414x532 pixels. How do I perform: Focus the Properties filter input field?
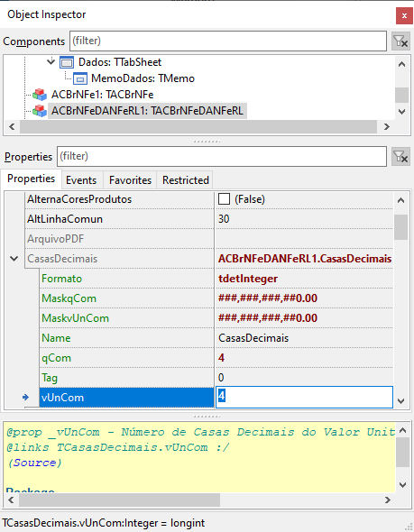(222, 156)
